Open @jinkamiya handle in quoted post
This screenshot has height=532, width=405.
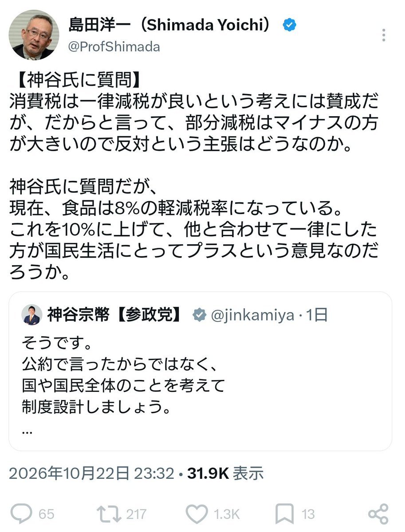252,315
